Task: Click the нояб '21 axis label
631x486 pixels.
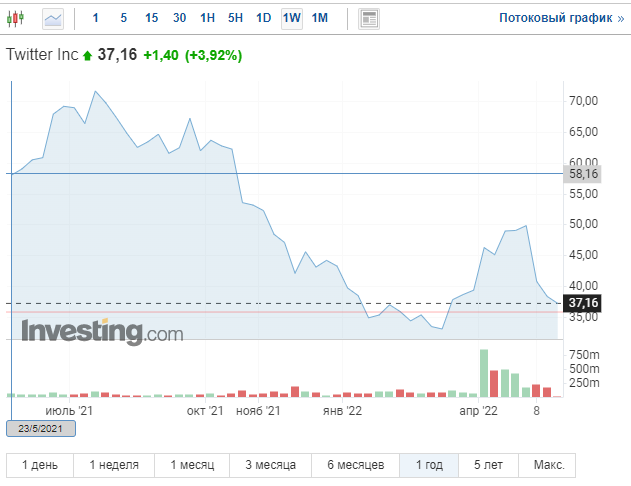Action: 258,411
